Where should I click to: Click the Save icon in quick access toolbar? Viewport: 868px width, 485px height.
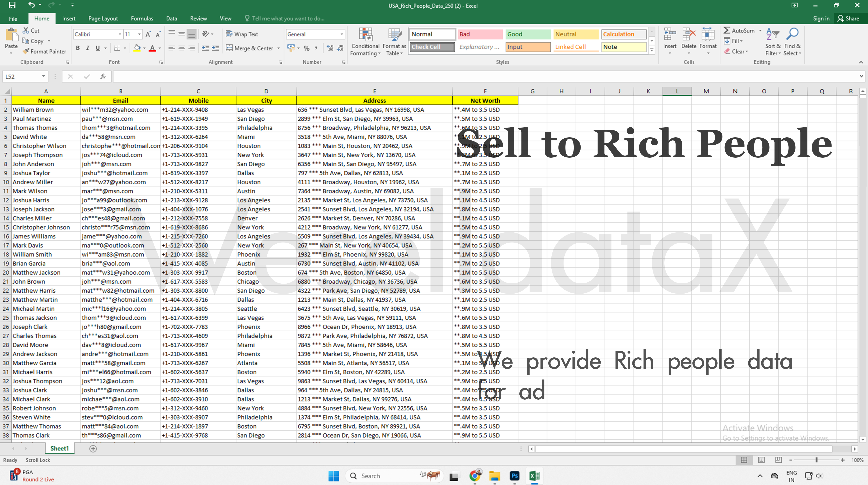click(12, 5)
